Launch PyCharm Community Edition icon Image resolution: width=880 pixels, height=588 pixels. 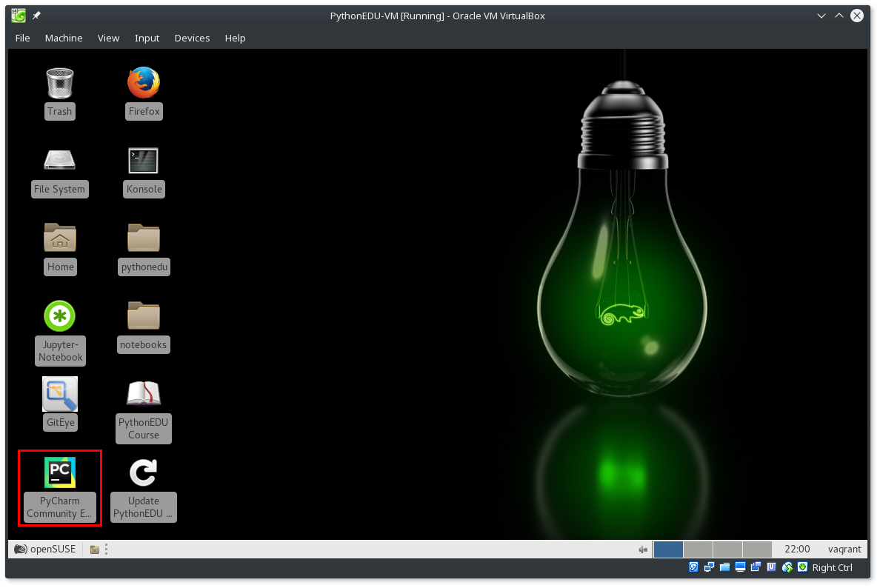[60, 472]
